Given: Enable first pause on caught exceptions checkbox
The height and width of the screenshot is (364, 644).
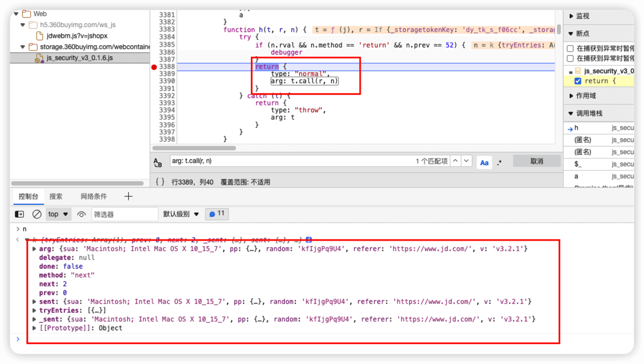Looking at the screenshot, I should pyautogui.click(x=570, y=48).
